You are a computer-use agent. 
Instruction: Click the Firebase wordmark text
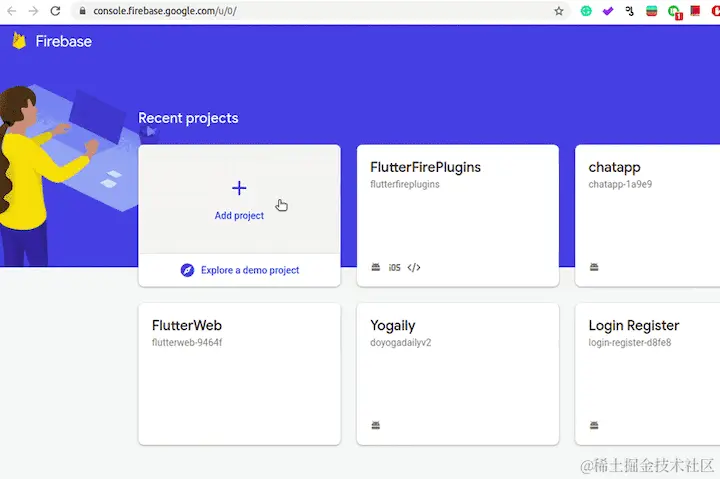click(x=64, y=41)
